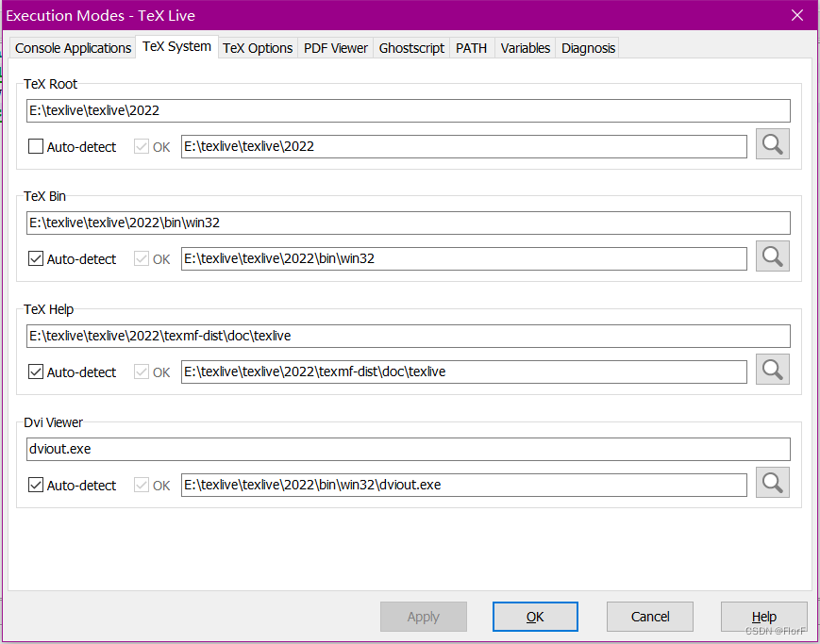Viewport: 820px width, 644px height.
Task: Cancel the Execution Modes dialog
Action: [x=650, y=617]
